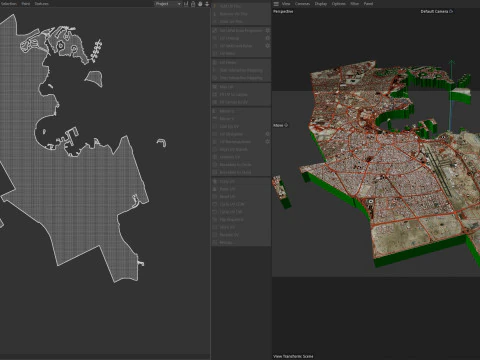
Task: Open the Textures menu
Action: pyautogui.click(x=42, y=4)
